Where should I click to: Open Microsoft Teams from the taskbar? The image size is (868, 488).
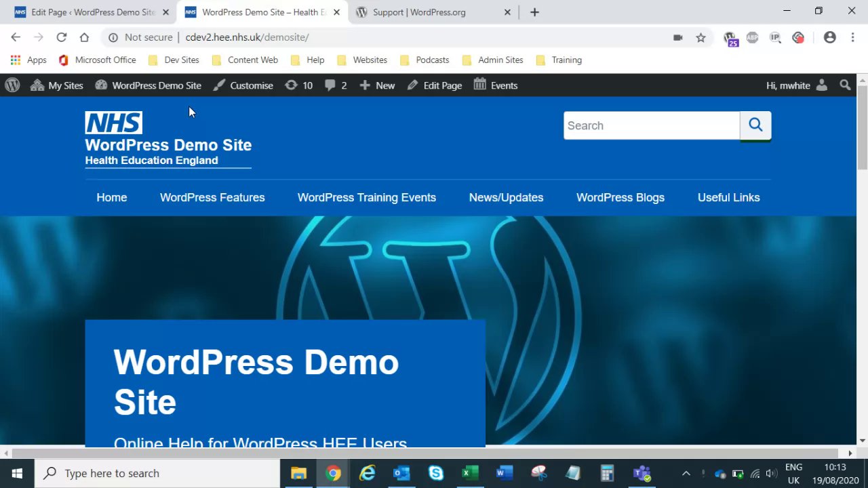point(642,473)
